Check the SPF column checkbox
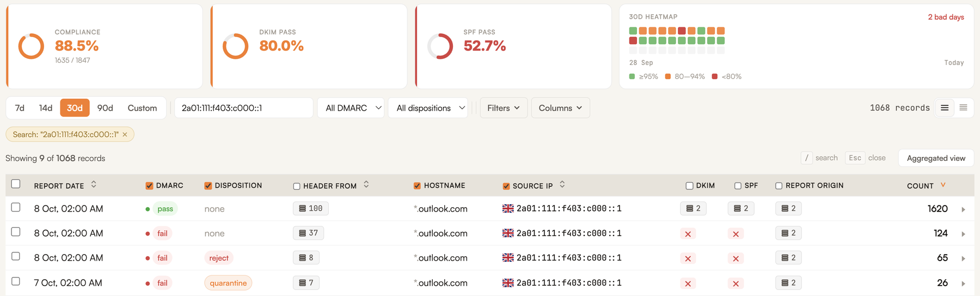Viewport: 980px width, 296px height. coord(738,186)
